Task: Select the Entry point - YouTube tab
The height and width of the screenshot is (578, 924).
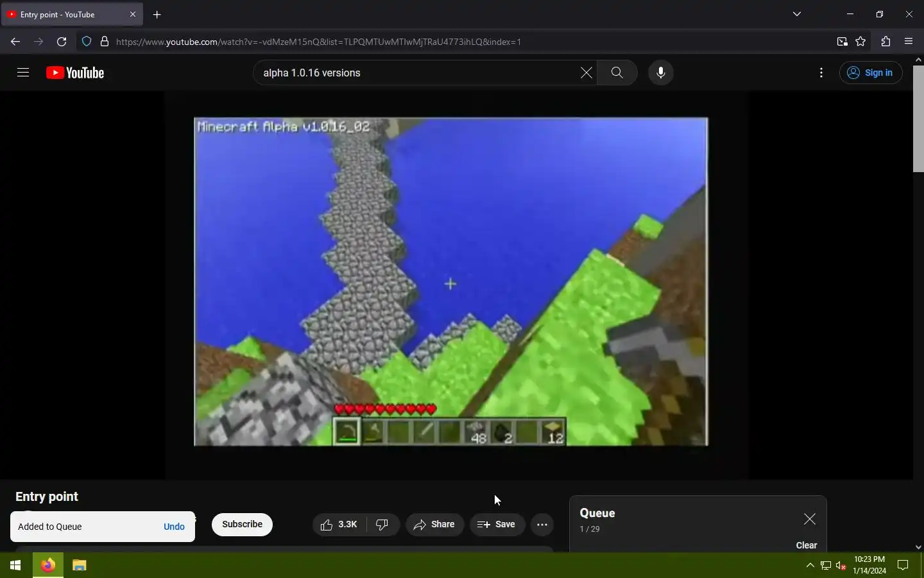Action: pos(72,14)
